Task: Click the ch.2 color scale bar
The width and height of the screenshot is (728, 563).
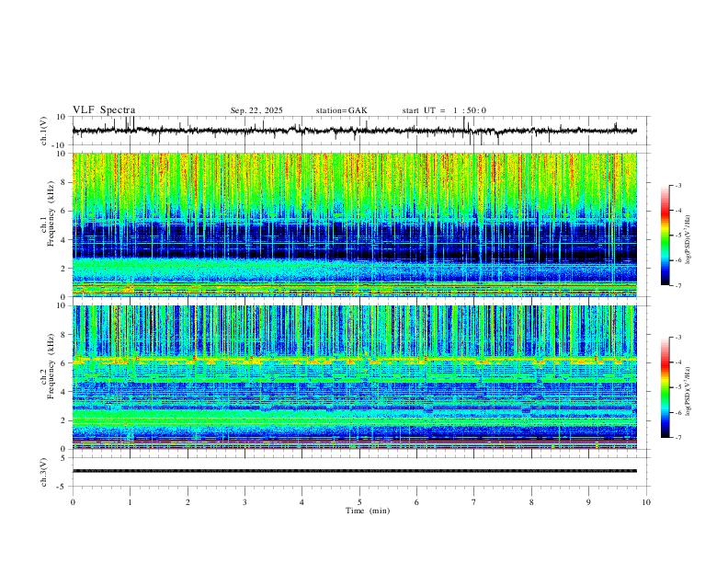Action: tap(665, 387)
